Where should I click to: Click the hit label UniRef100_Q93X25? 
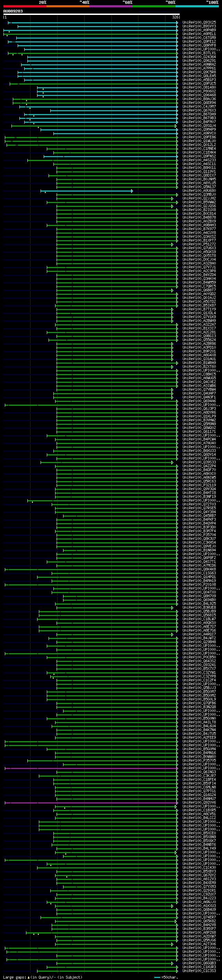click(199, 23)
